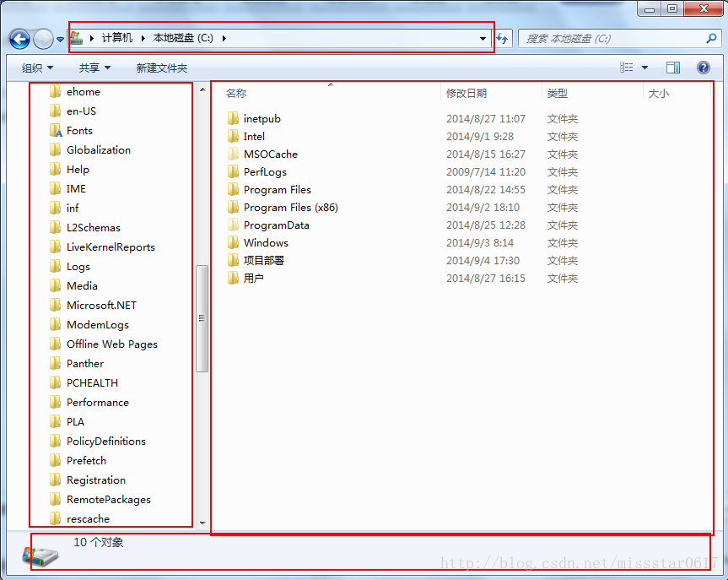
Task: Click the refresh button beside address bar
Action: tap(503, 39)
